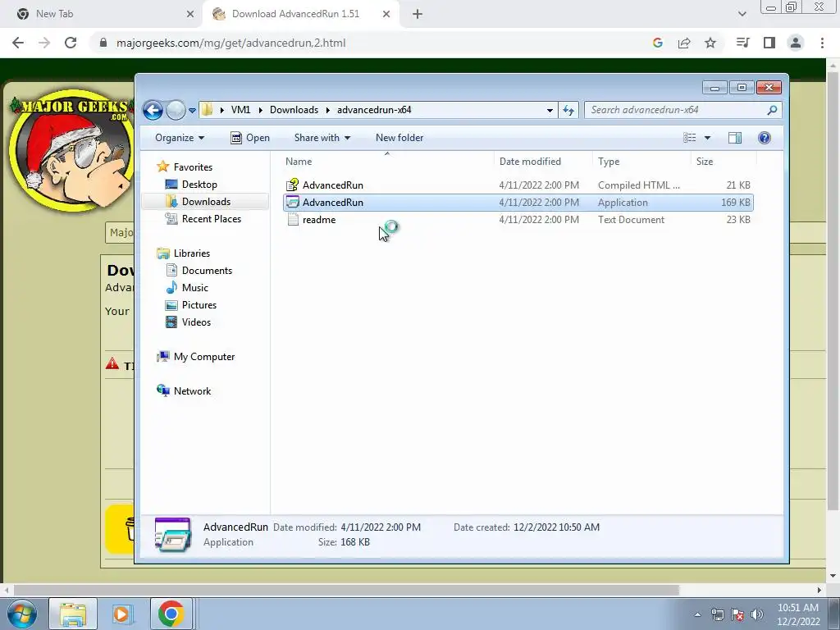Screen dimensions: 840x630
Task: Click the Chrome address bar URL
Action: point(231,43)
